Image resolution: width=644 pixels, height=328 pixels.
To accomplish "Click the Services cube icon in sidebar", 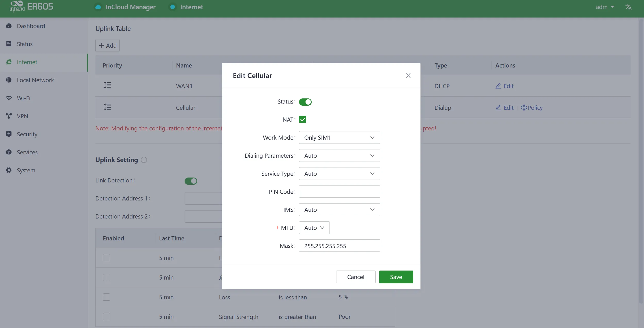I will 9,152.
